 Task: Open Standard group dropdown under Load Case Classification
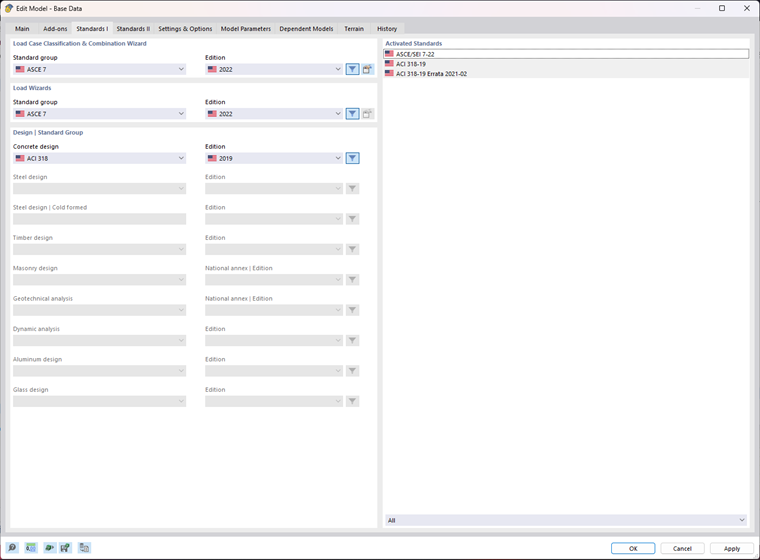coord(99,69)
